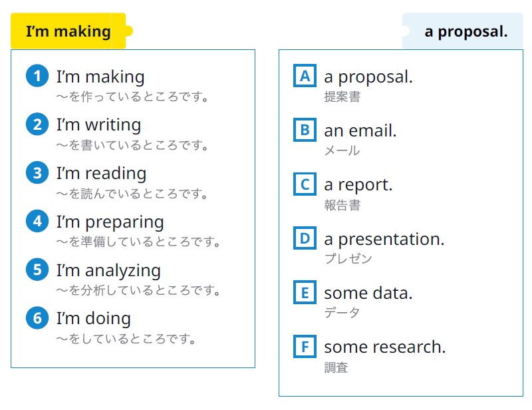Screen dimensions: 532x410
Task: Click the yellow "I'm making" puzzle piece
Action: tap(71, 31)
